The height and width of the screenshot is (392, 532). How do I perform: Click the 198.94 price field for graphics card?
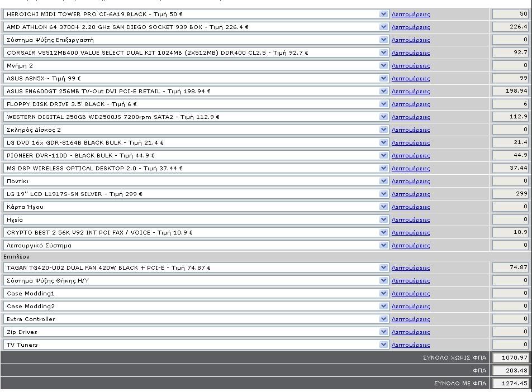point(510,91)
